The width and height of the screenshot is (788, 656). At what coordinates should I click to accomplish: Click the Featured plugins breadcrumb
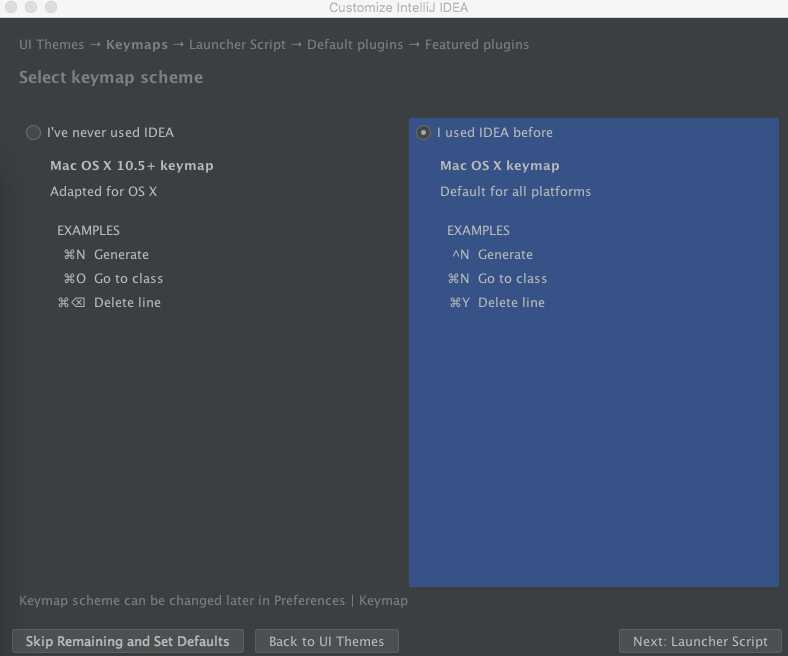pyautogui.click(x=476, y=45)
